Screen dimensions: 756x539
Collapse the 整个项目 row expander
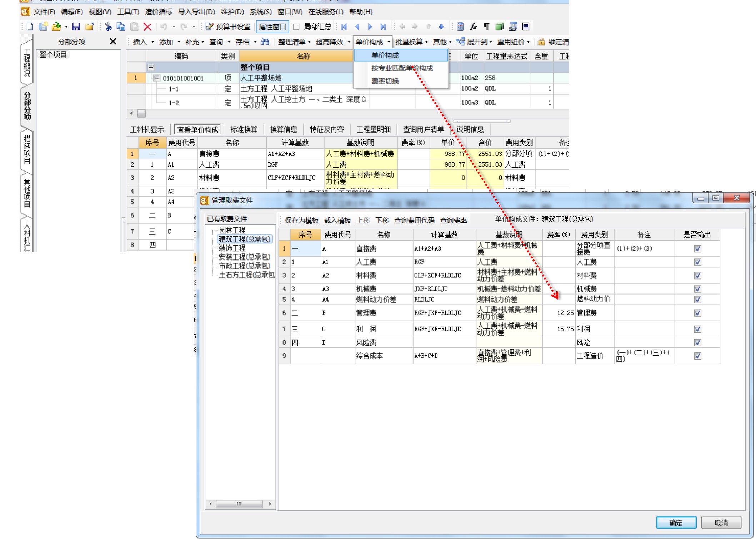(x=151, y=67)
